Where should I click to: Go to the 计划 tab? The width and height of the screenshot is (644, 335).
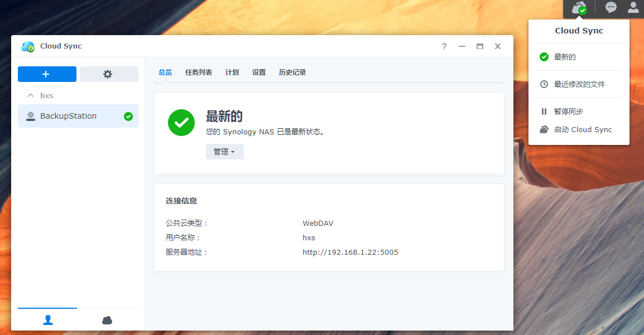tap(232, 72)
